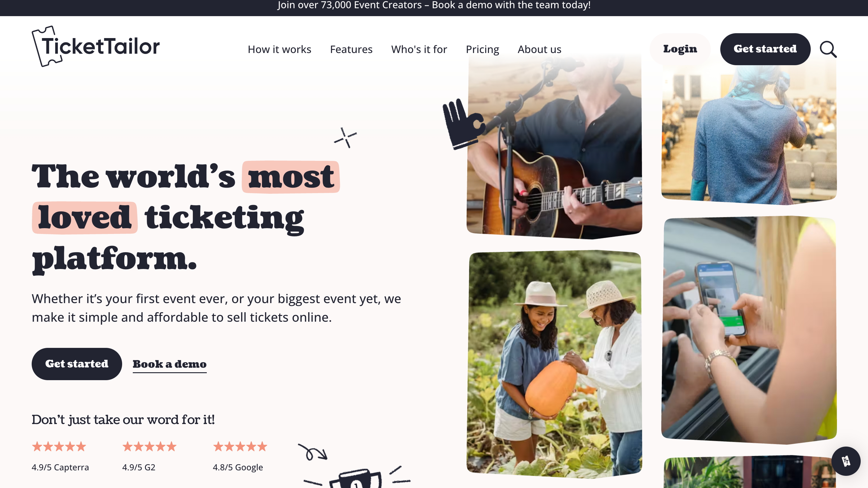Click the top banner demo announcement
The image size is (868, 488).
[x=434, y=5]
